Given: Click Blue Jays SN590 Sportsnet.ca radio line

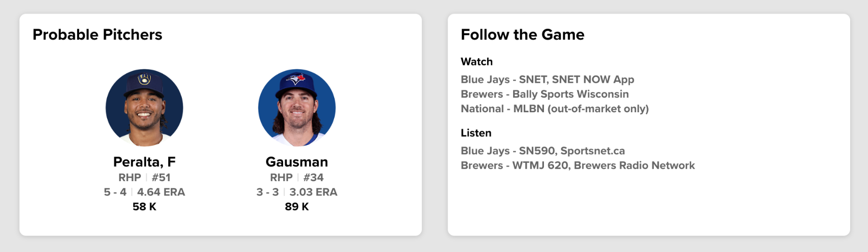Looking at the screenshot, I should point(542,151).
